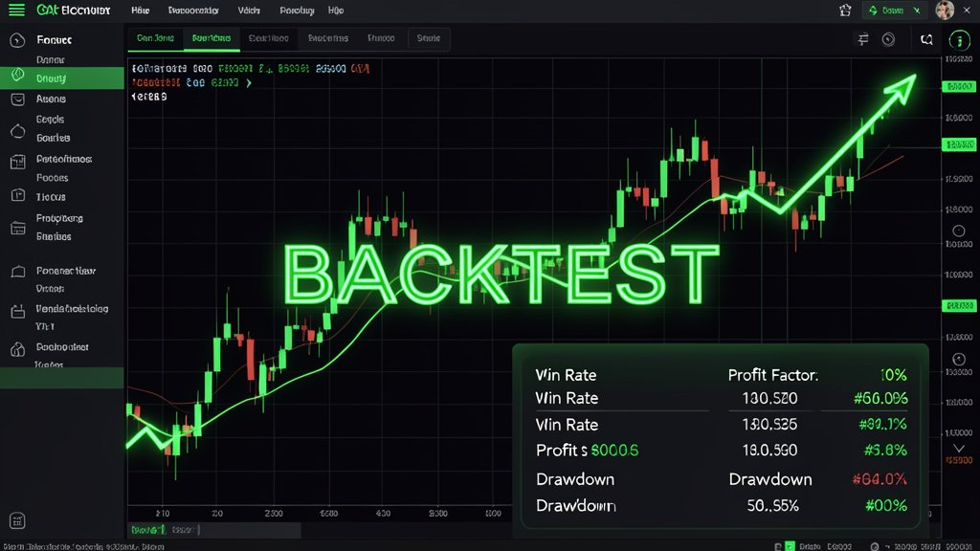Switch to the Bneoetins tab

tap(328, 38)
